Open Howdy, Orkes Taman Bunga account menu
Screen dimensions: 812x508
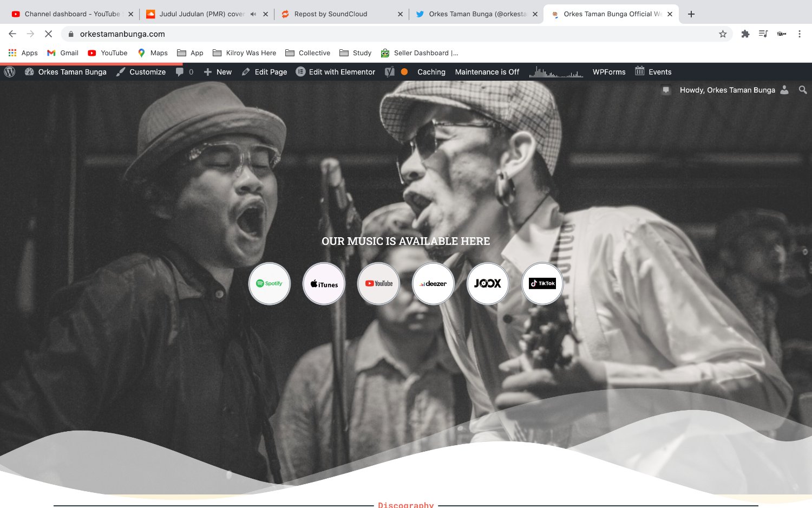coord(728,90)
